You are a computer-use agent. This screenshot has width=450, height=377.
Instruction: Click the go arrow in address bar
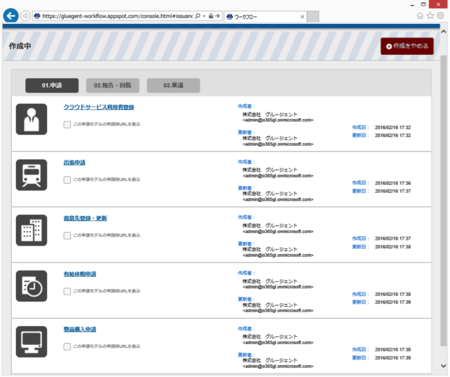pos(217,16)
